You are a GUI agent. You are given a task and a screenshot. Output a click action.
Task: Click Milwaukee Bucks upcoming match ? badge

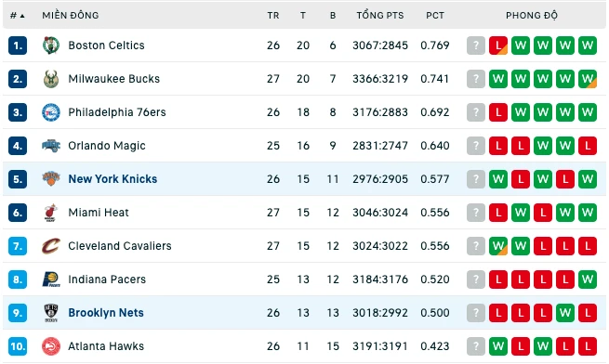[476, 79]
